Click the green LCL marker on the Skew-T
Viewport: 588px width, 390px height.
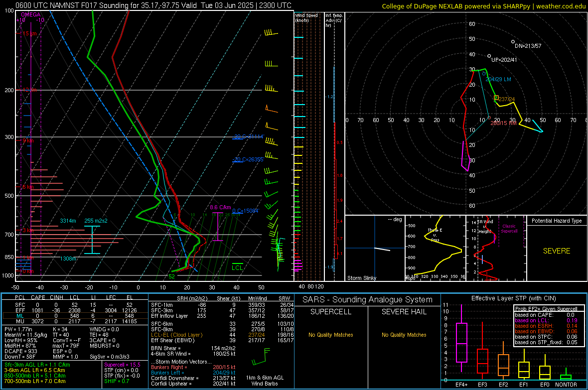coord(237,267)
